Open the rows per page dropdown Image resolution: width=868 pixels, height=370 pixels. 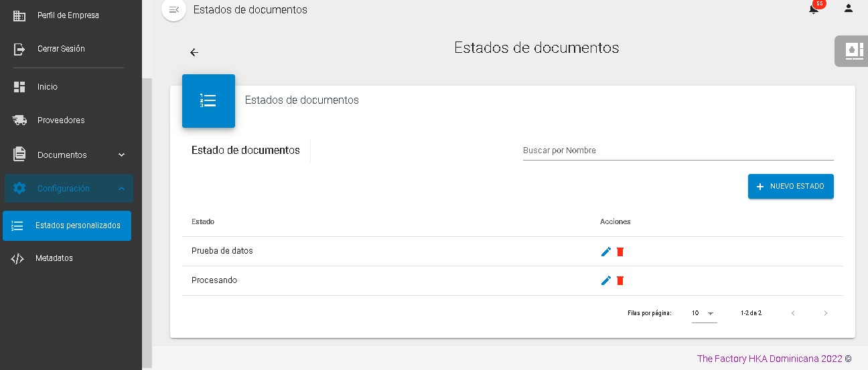point(704,313)
